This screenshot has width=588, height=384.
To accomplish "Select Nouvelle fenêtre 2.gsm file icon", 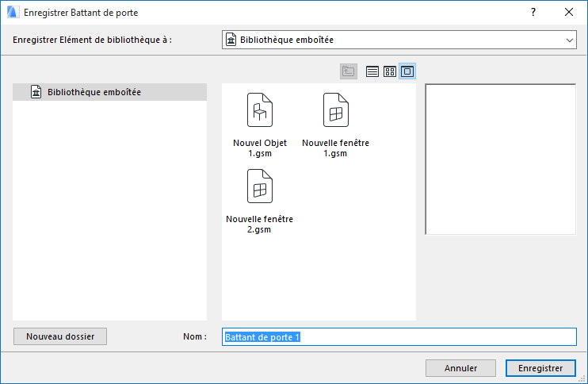I will [260, 186].
